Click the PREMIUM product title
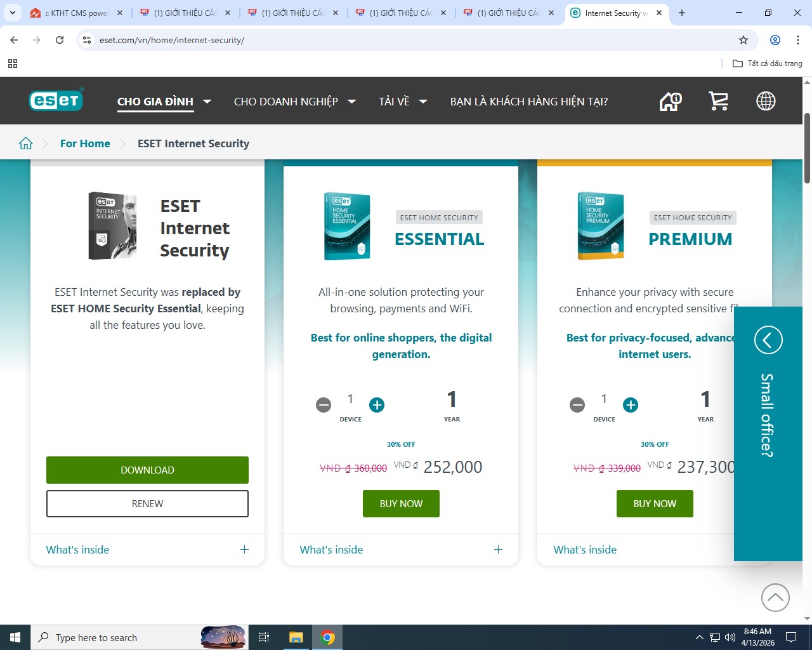The width and height of the screenshot is (812, 650). (x=690, y=239)
